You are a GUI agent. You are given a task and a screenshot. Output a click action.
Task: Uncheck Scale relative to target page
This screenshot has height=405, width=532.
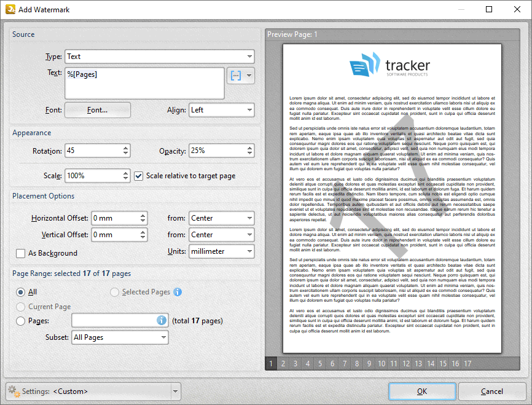click(138, 176)
